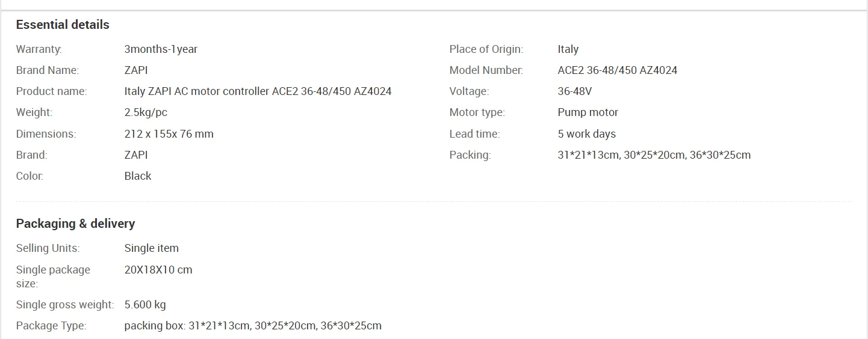Click the Package Type packing box text
The height and width of the screenshot is (339, 868).
coord(253,326)
